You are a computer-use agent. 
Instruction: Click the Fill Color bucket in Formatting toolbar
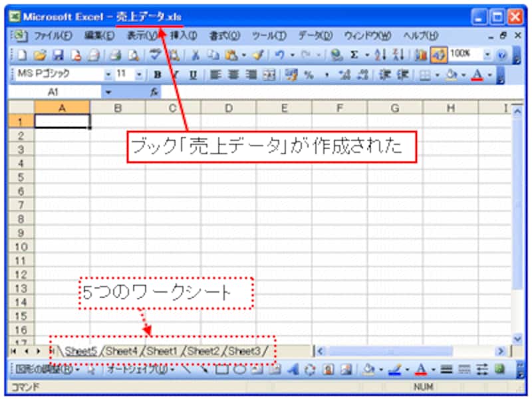click(451, 75)
